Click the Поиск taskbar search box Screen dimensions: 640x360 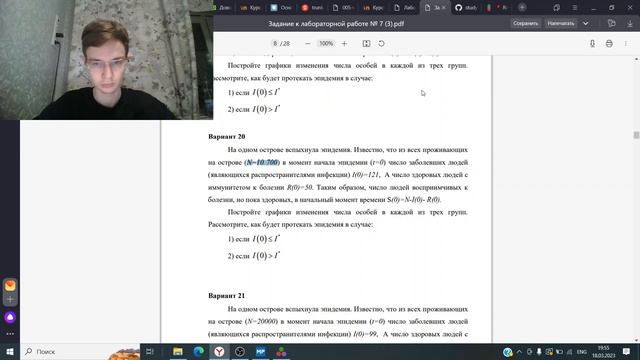click(80, 351)
